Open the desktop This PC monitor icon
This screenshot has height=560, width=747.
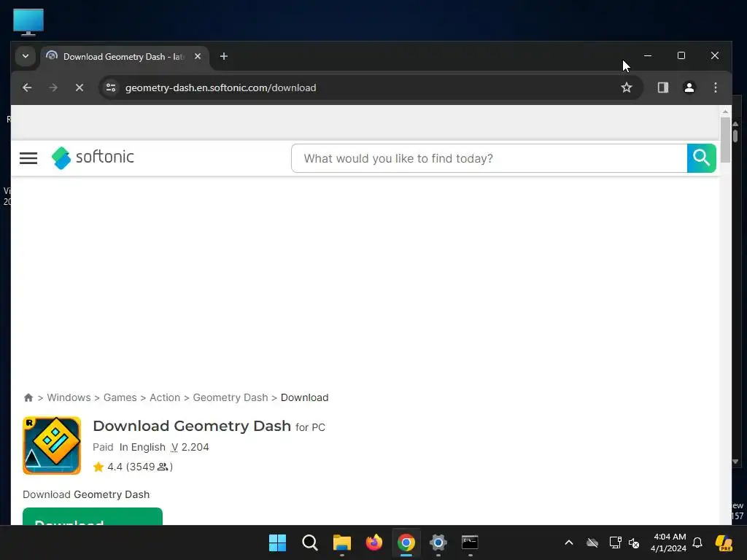(28, 22)
